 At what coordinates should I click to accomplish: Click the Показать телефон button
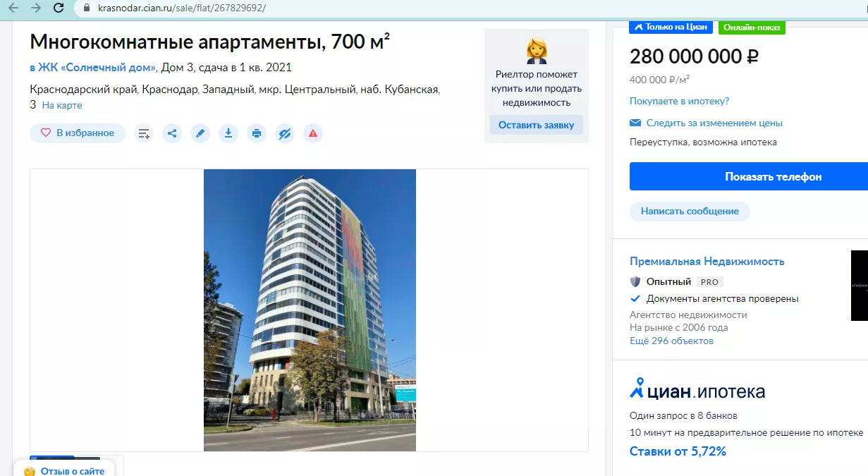[749, 176]
